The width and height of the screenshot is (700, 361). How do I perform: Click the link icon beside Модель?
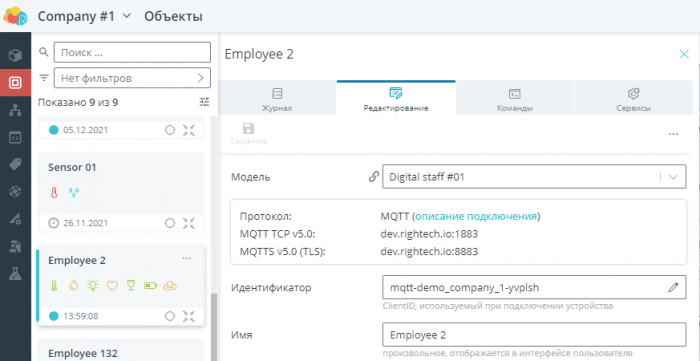pyautogui.click(x=374, y=177)
